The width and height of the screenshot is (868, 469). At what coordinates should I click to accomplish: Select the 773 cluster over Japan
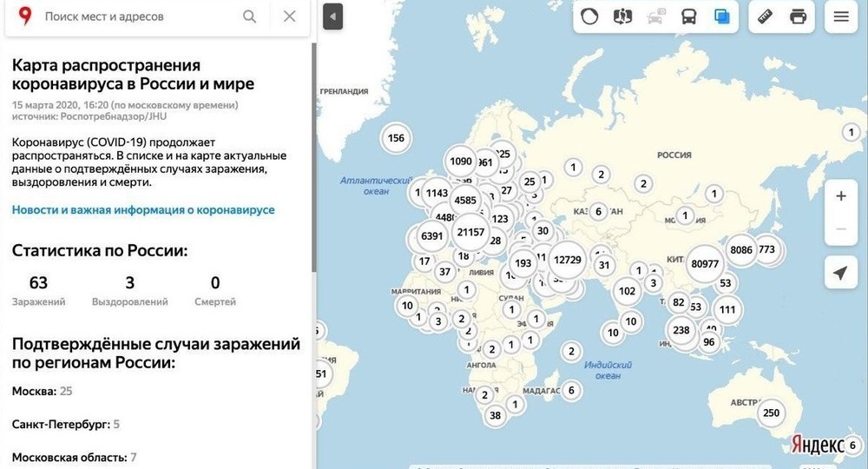[766, 249]
